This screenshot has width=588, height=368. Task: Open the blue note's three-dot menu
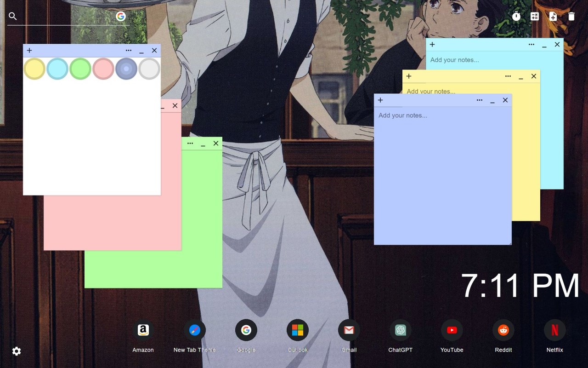(x=480, y=100)
